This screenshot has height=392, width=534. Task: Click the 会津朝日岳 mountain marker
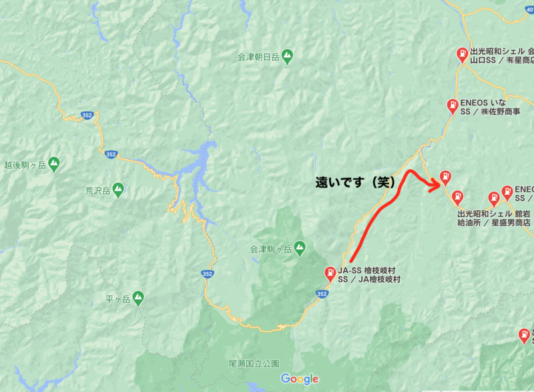[288, 57]
